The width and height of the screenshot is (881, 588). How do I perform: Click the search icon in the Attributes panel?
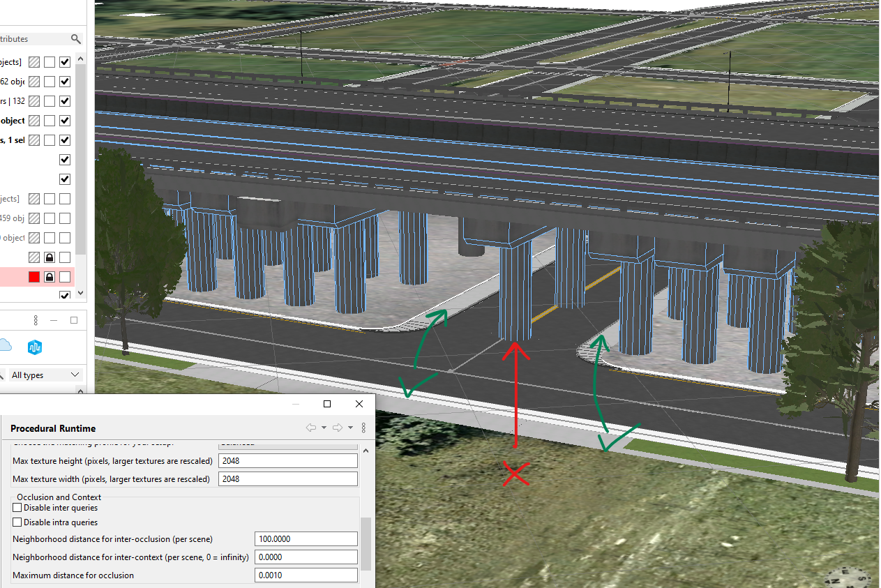click(76, 39)
